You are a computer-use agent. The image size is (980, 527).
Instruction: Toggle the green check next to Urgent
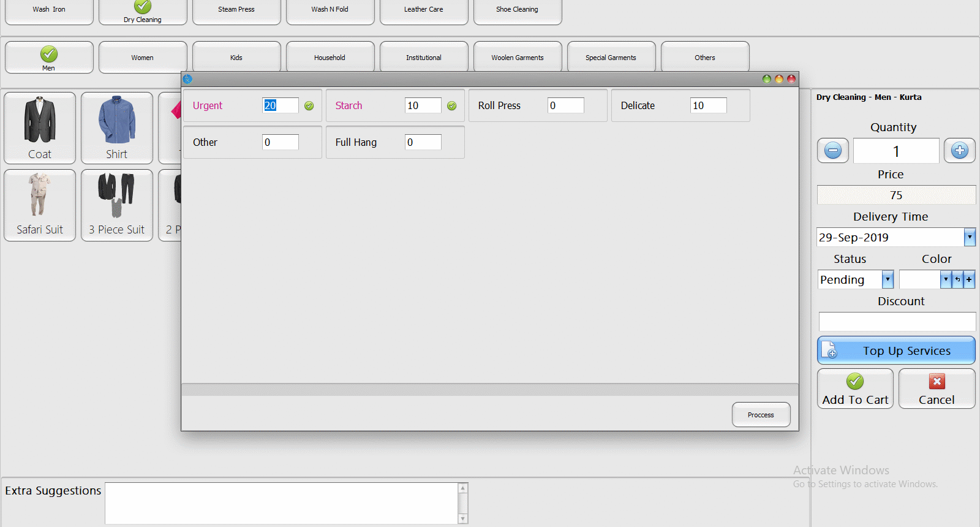[x=309, y=106]
